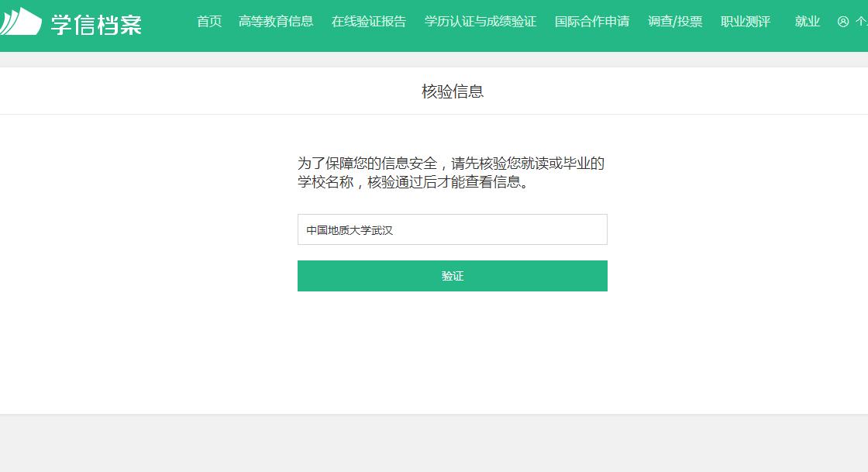868x472 pixels.
Task: Open the 高等教育信息 menu item
Action: point(276,22)
